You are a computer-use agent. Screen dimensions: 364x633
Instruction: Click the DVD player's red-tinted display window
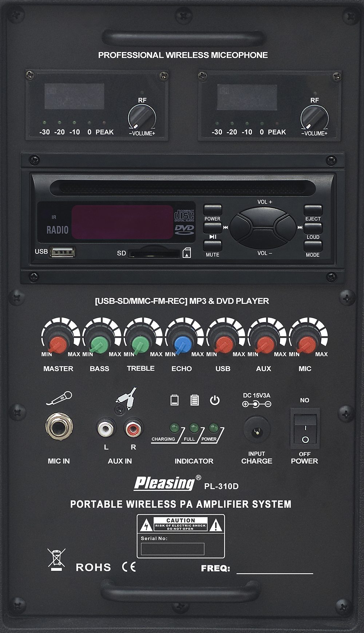pyautogui.click(x=122, y=222)
